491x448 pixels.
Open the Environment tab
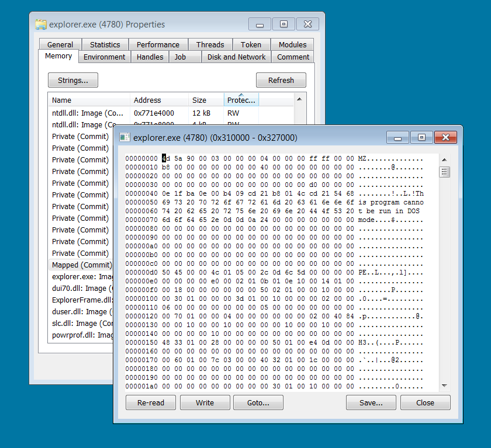104,57
